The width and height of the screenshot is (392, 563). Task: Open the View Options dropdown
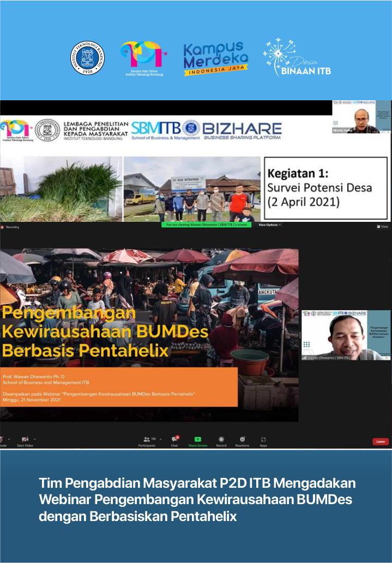coord(269,225)
